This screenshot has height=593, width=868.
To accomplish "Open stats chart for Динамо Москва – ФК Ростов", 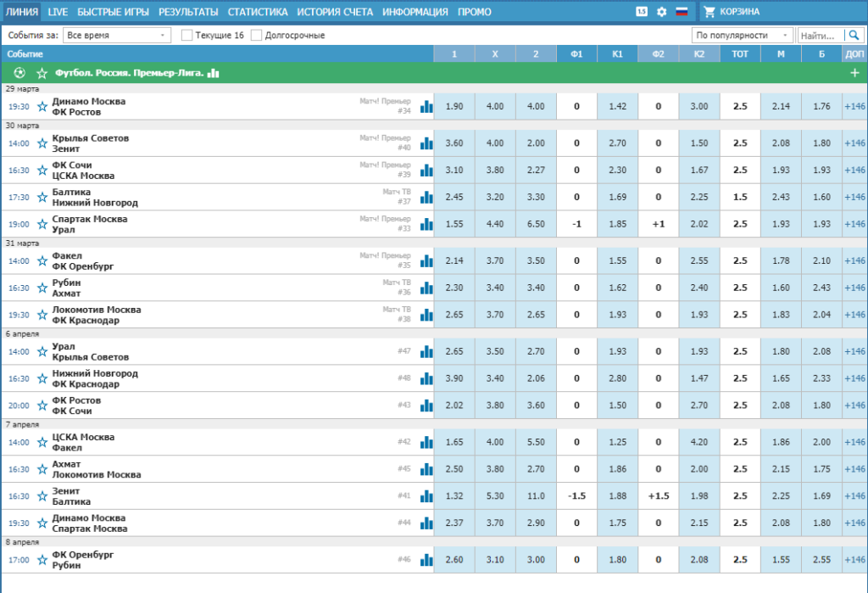I will [x=426, y=106].
